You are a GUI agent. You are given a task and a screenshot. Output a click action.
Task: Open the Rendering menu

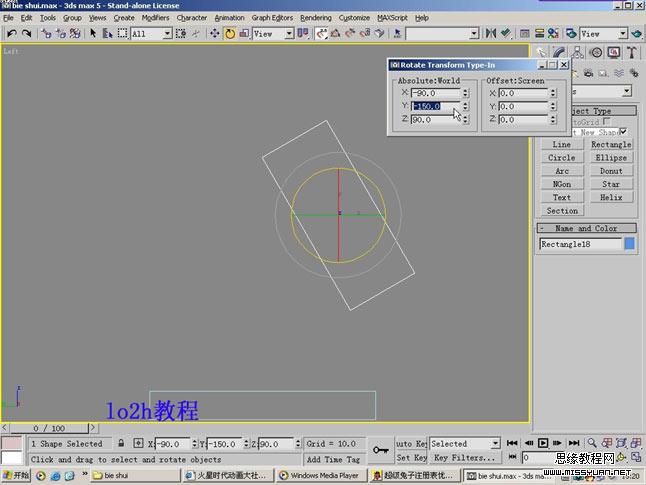point(316,18)
